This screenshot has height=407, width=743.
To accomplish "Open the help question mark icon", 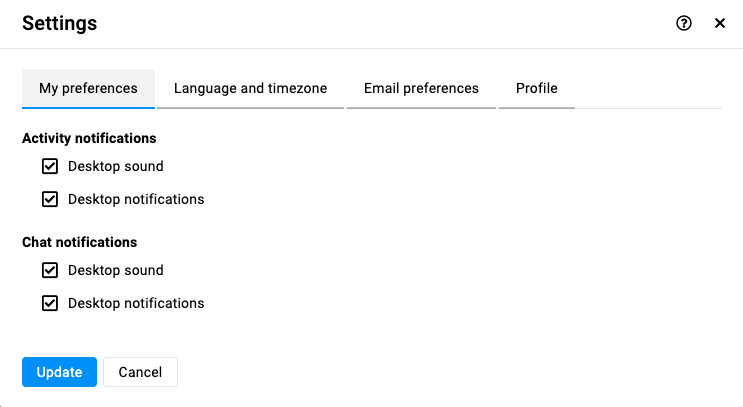I will click(683, 23).
